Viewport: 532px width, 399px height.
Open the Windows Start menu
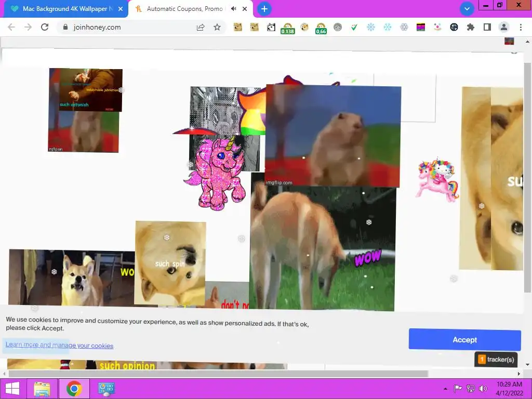[x=12, y=389]
